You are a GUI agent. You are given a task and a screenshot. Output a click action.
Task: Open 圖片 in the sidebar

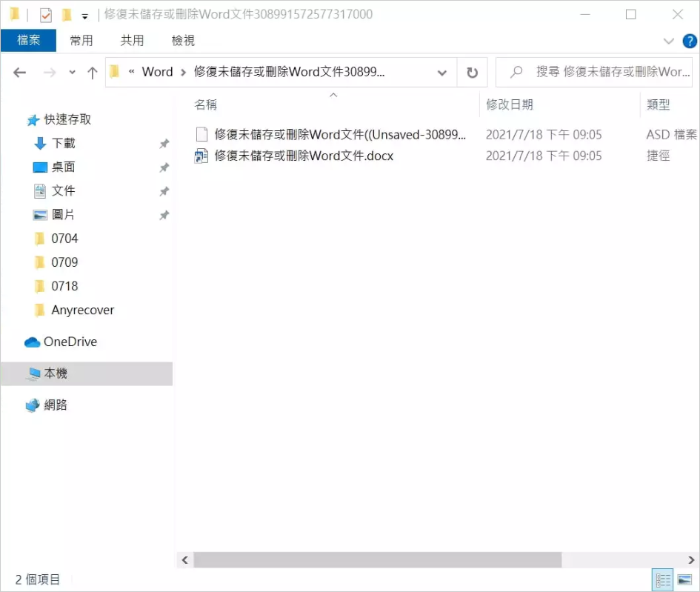64,215
